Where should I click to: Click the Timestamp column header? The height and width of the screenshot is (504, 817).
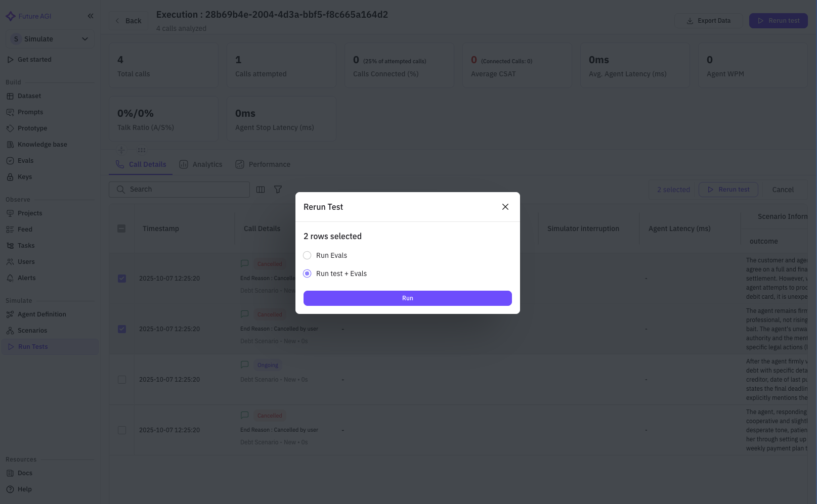[x=161, y=228]
